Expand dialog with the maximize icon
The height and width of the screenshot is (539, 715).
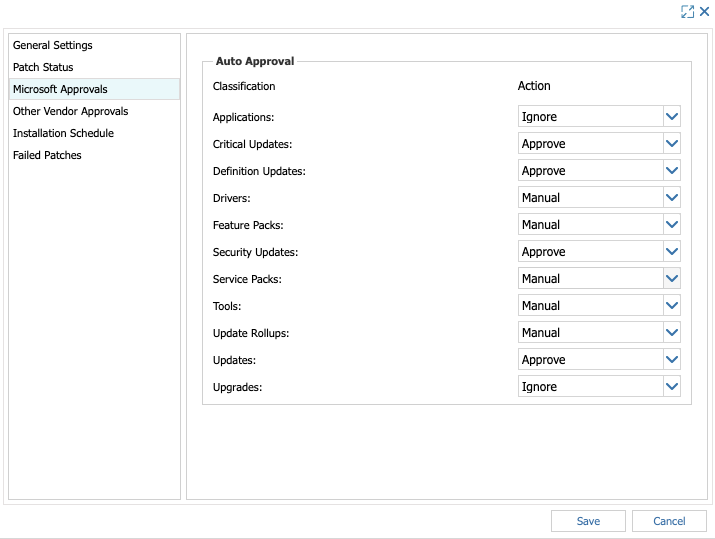(687, 11)
